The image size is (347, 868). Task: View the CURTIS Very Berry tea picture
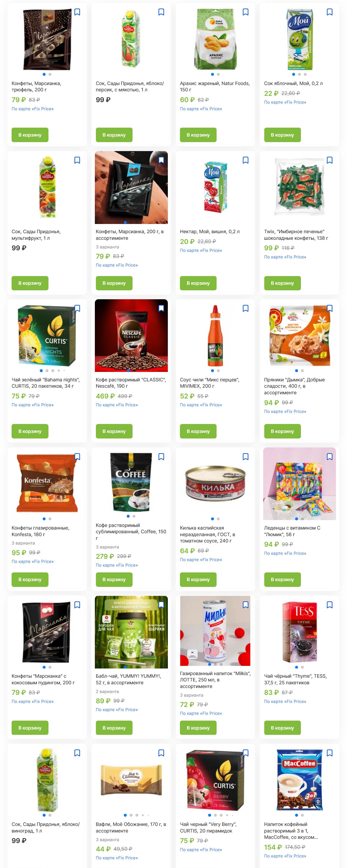(215, 780)
